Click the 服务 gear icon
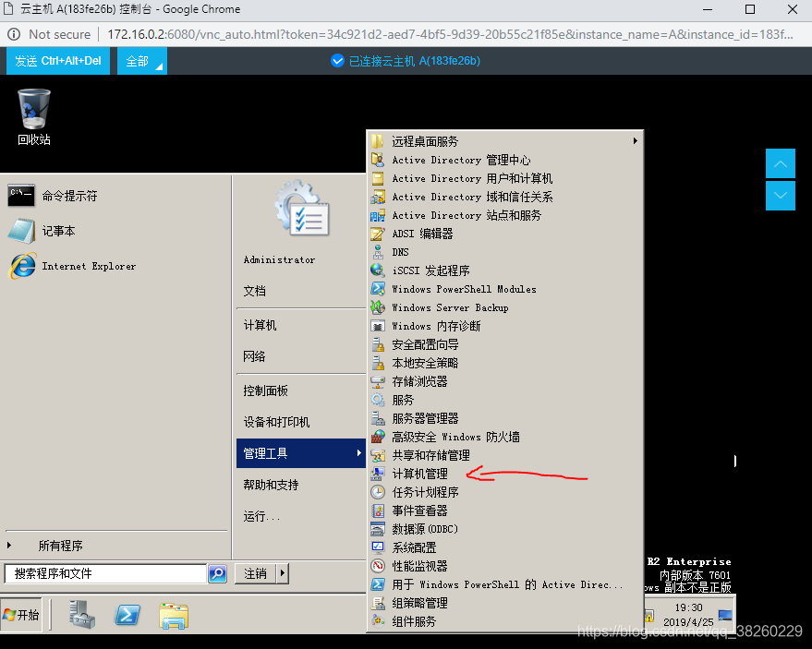This screenshot has width=812, height=649. tap(378, 400)
